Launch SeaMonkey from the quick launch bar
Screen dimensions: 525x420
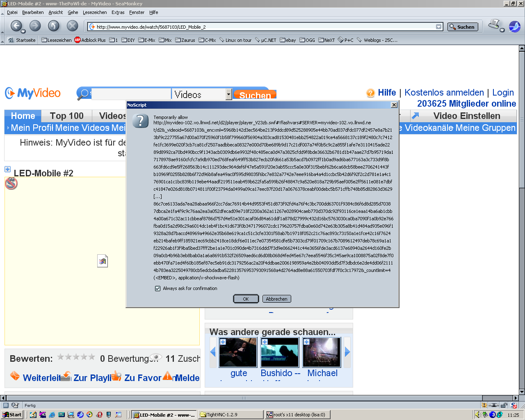tap(80, 415)
